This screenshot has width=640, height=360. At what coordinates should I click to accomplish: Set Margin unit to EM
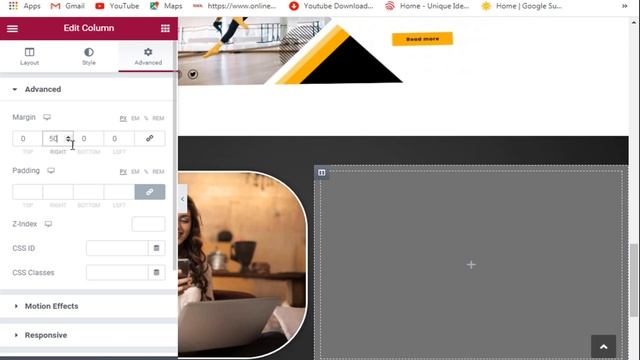click(135, 118)
